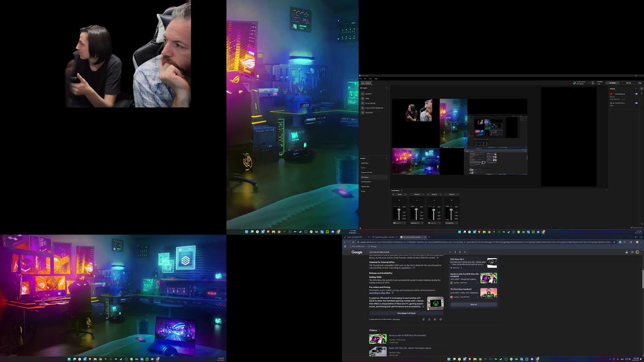Start voice search with microphone icon
The width and height of the screenshot is (644, 362).
click(455, 252)
